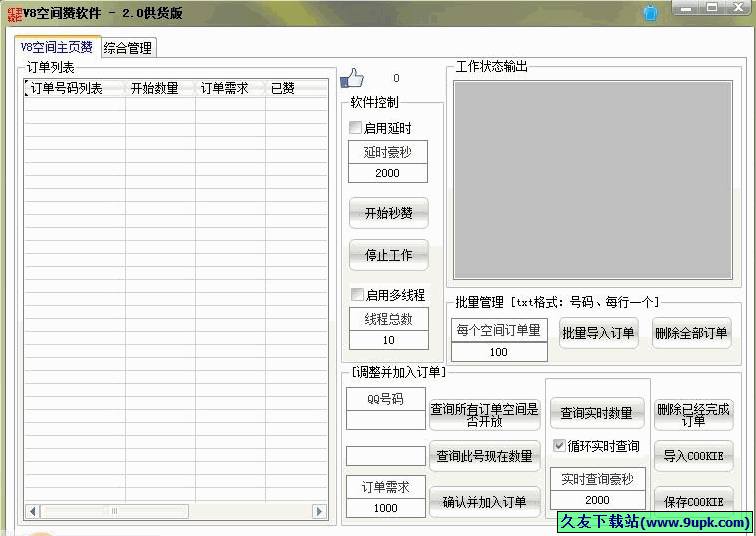The height and width of the screenshot is (536, 756).
Task: Click the red app logo in title bar
Action: click(14, 14)
